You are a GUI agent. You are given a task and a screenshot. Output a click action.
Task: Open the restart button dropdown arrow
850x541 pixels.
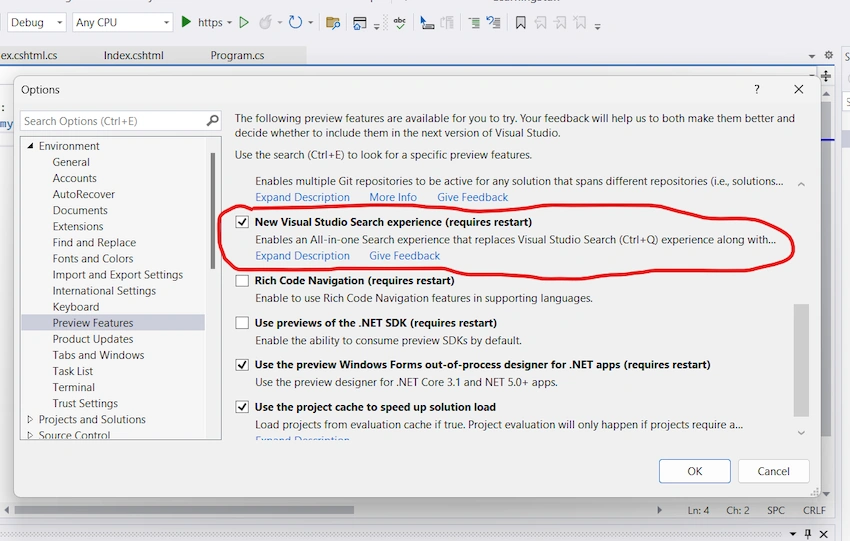click(311, 23)
